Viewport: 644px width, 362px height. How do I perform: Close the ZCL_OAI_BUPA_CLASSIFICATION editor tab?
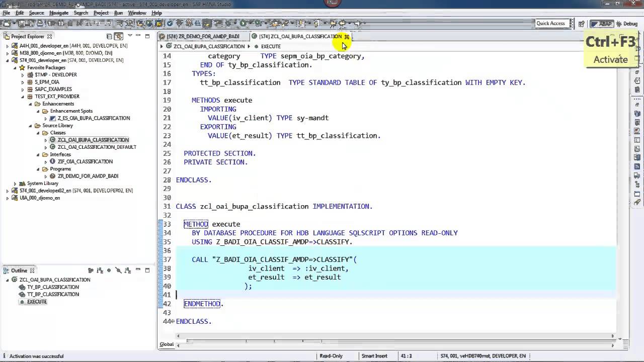pyautogui.click(x=347, y=36)
